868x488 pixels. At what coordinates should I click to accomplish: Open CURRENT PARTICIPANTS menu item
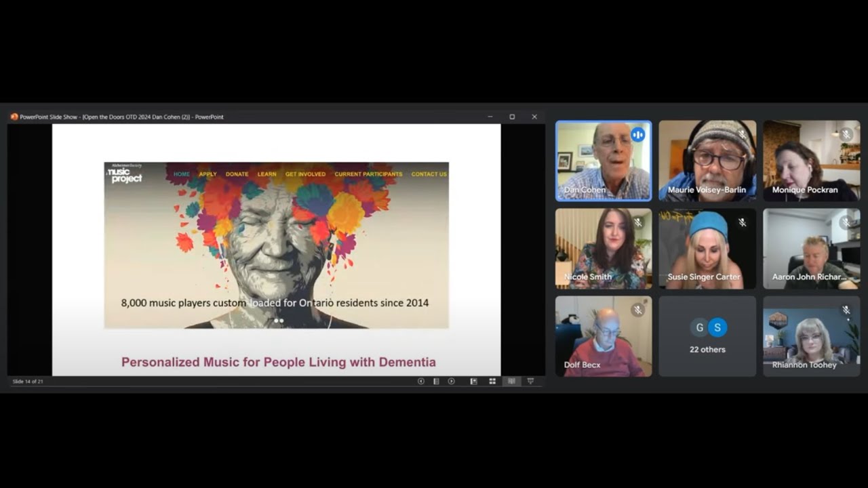coord(368,174)
